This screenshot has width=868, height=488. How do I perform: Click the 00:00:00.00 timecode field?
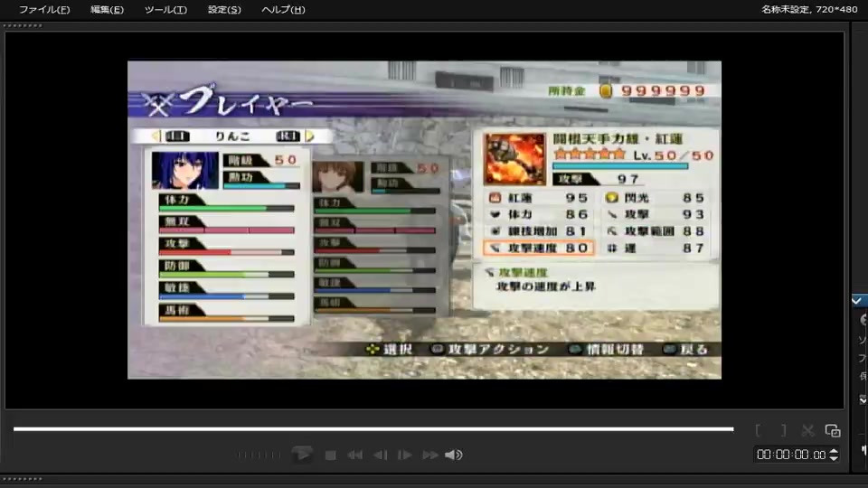[791, 455]
